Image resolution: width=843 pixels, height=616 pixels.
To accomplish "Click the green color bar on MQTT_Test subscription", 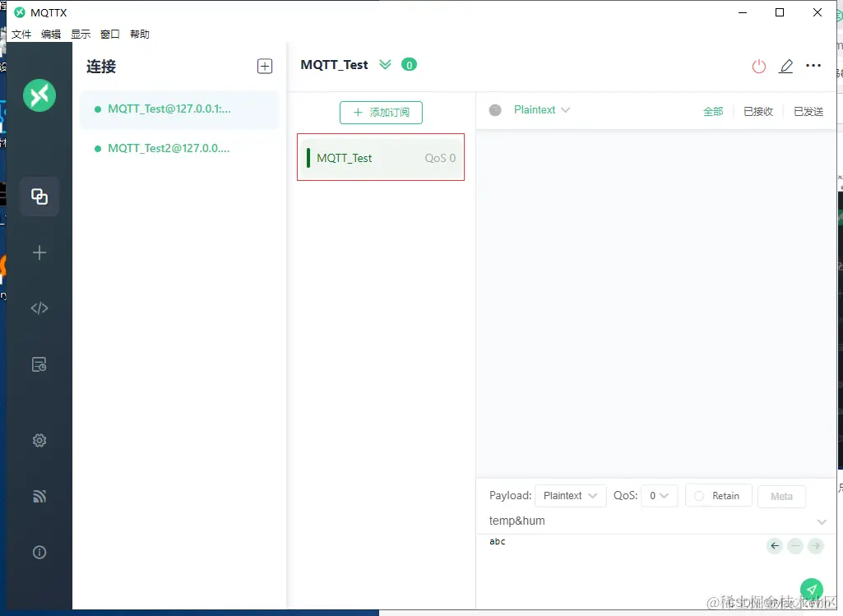I will click(308, 158).
